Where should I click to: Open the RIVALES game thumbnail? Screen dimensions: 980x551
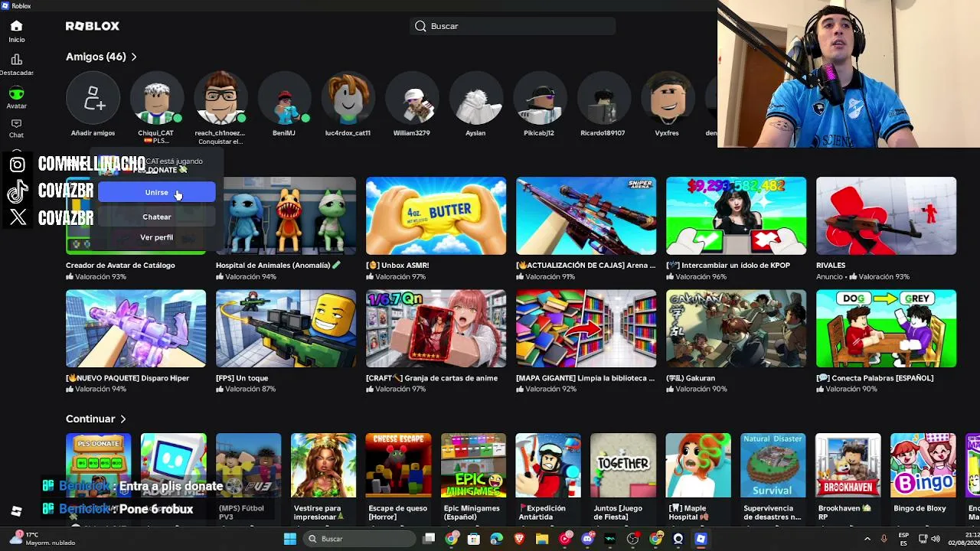[886, 216]
